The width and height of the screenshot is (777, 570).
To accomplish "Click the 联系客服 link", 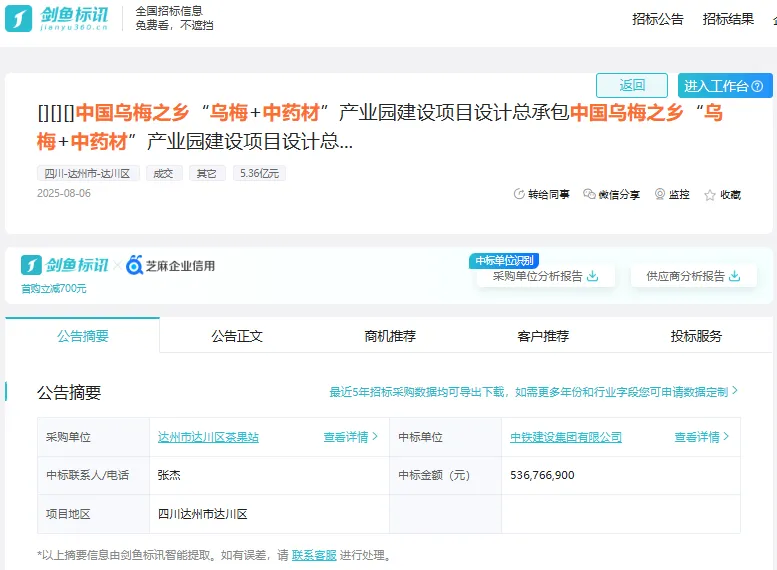I will click(313, 555).
